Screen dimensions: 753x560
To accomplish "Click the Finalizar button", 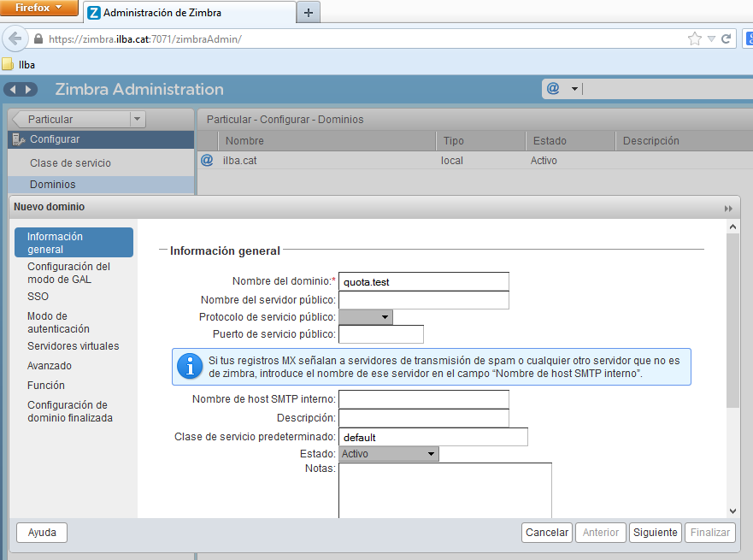I will pyautogui.click(x=709, y=533).
